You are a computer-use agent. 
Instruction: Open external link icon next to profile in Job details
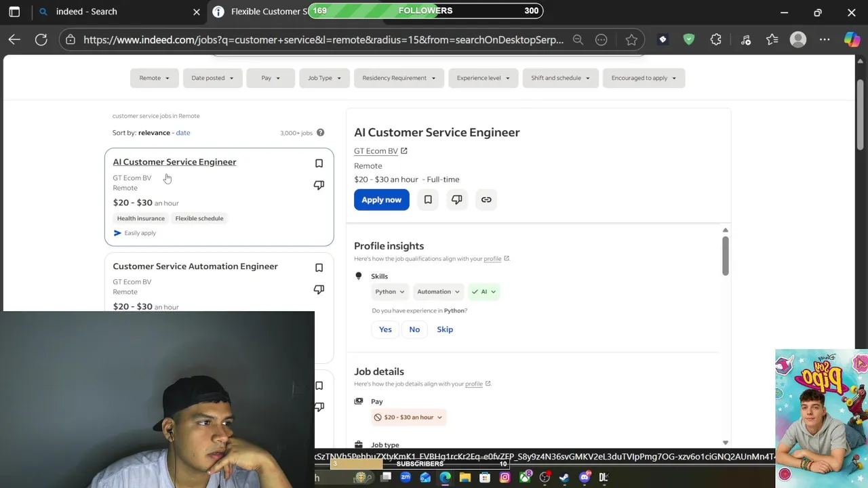click(x=488, y=384)
